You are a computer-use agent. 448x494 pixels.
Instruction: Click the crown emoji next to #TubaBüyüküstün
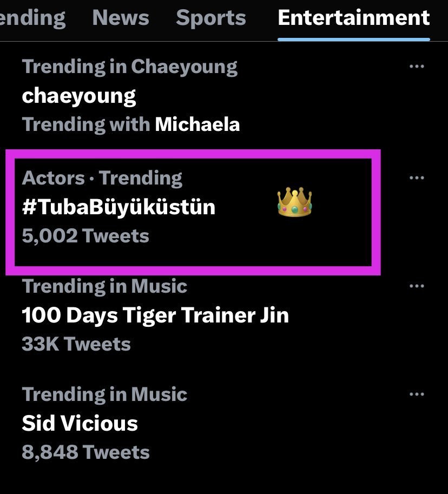294,203
